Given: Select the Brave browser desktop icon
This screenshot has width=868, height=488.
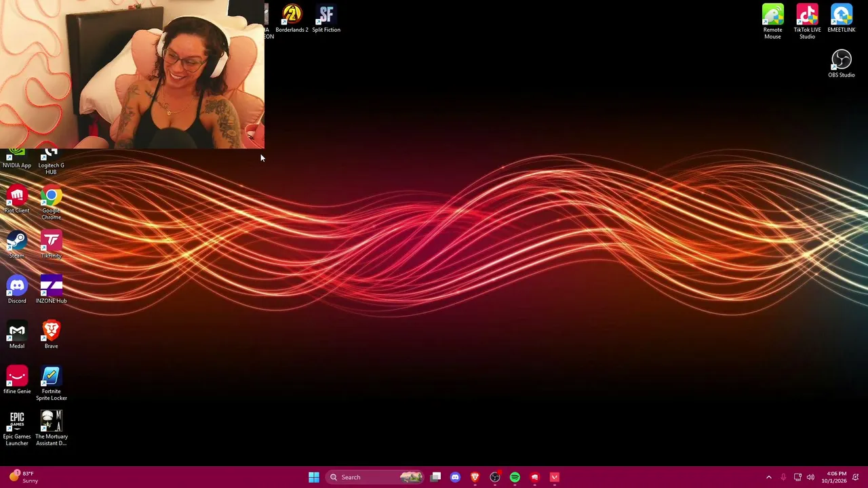Looking at the screenshot, I should click(51, 335).
